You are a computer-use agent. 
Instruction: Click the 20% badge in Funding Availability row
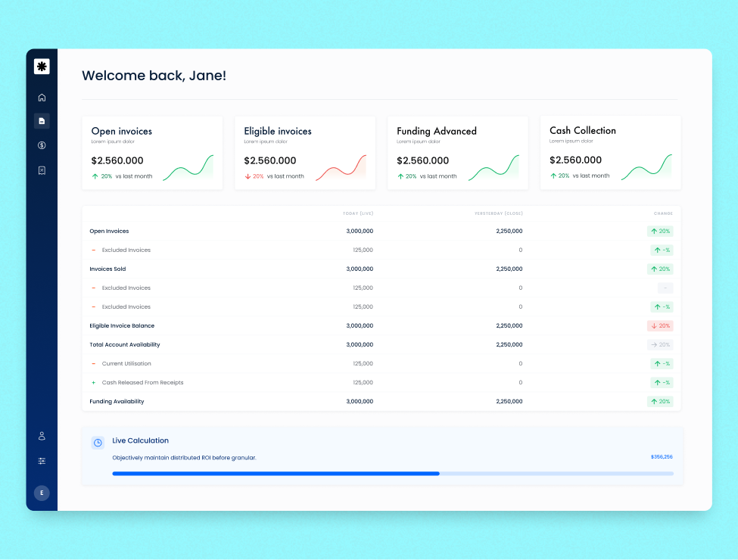[660, 401]
